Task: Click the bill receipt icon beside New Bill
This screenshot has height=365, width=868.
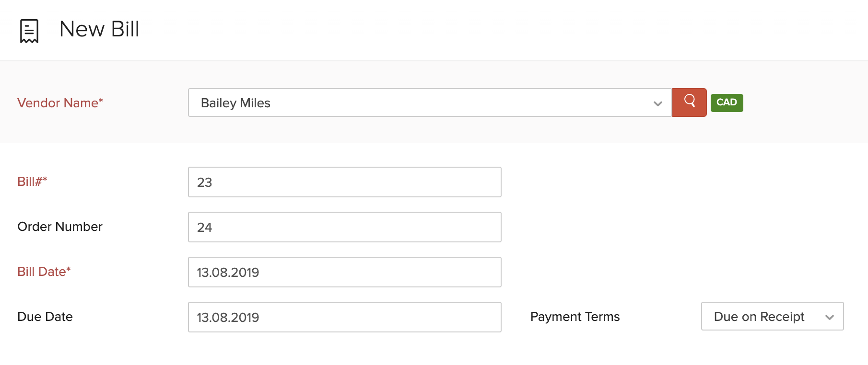Action: pyautogui.click(x=29, y=31)
